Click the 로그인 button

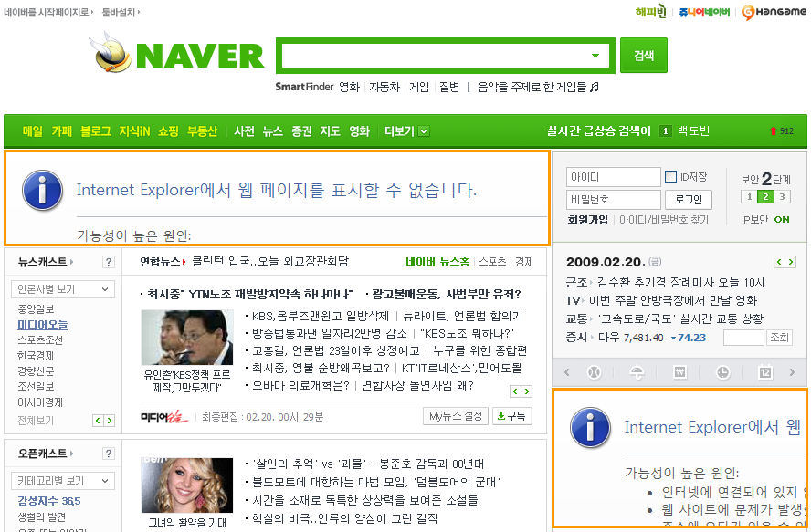[689, 200]
